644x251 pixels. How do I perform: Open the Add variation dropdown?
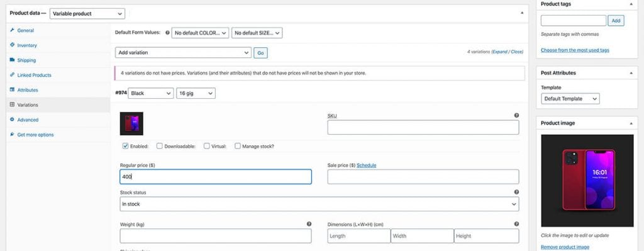tap(183, 53)
